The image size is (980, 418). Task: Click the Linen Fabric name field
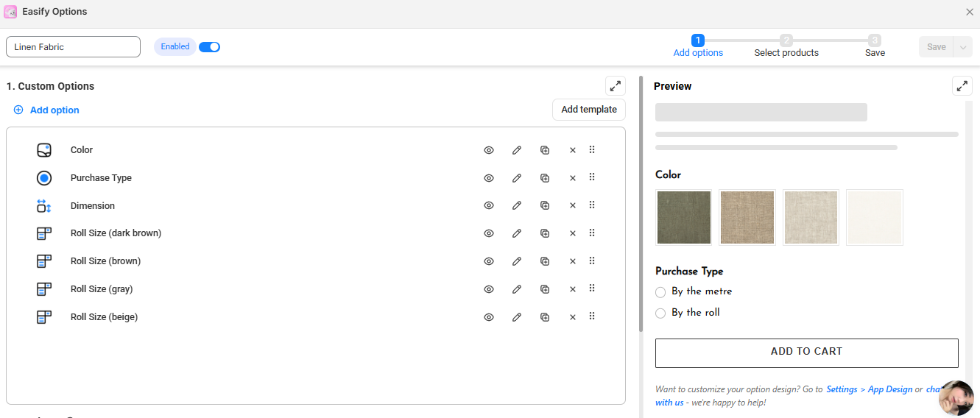73,47
